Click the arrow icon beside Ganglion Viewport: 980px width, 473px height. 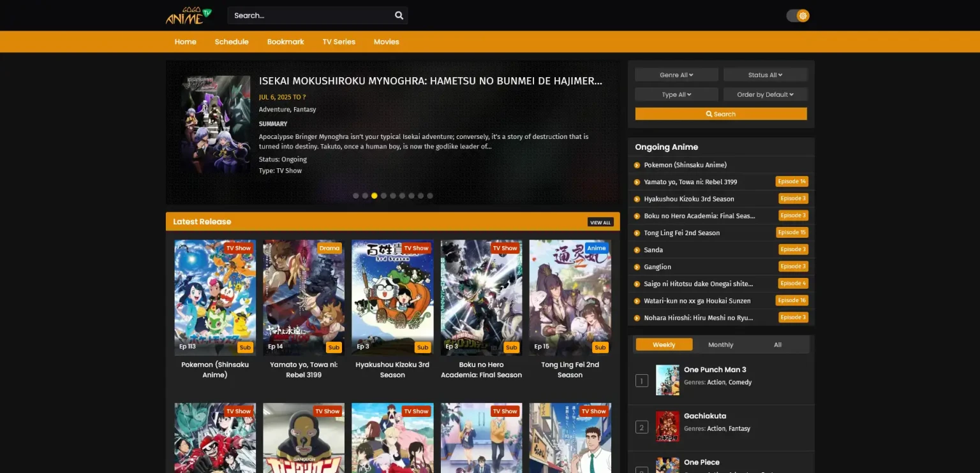pos(637,267)
